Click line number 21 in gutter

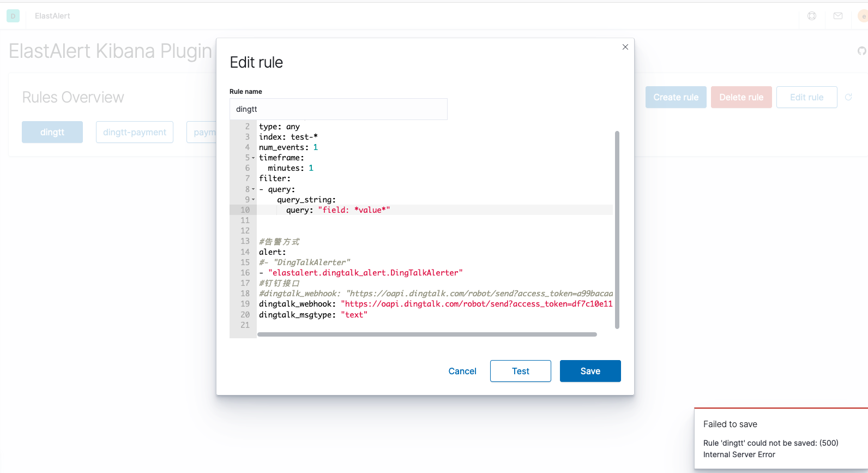(x=245, y=325)
